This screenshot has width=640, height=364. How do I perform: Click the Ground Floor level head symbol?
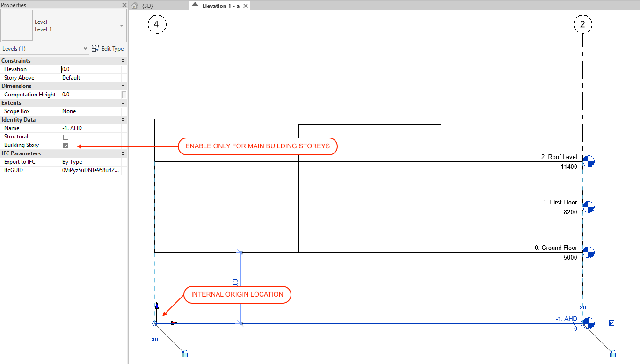click(x=588, y=253)
